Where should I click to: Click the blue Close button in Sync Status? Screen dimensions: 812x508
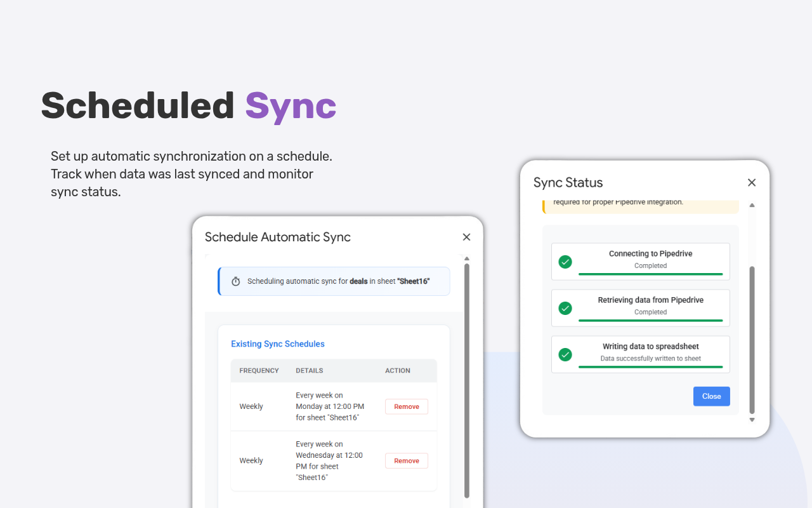point(711,396)
